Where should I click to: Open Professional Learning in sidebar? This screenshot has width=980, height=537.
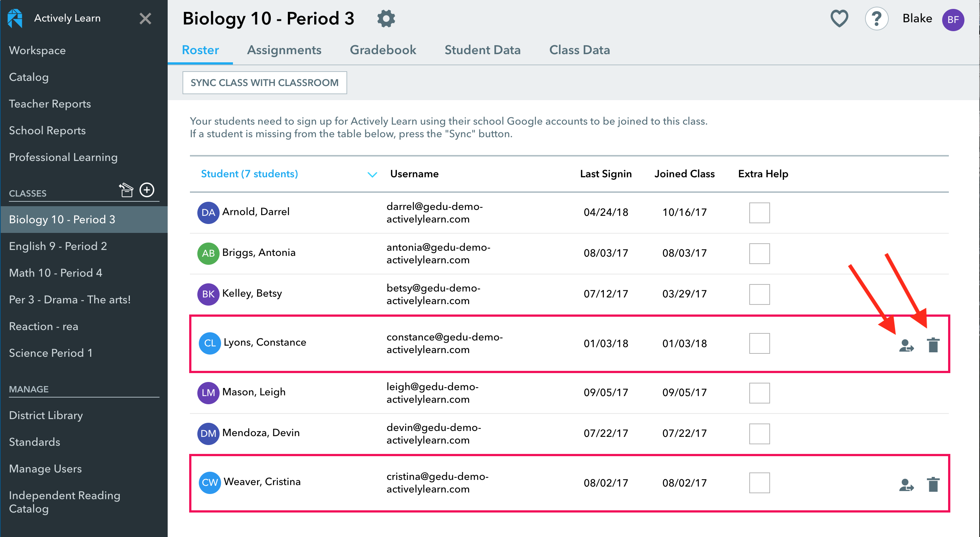[x=63, y=157]
